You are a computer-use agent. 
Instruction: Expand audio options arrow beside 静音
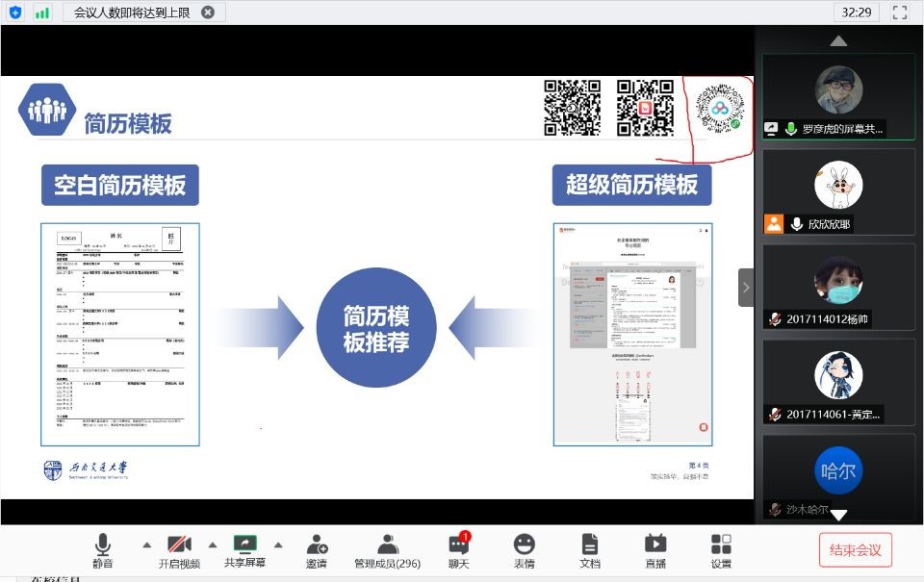tap(146, 544)
